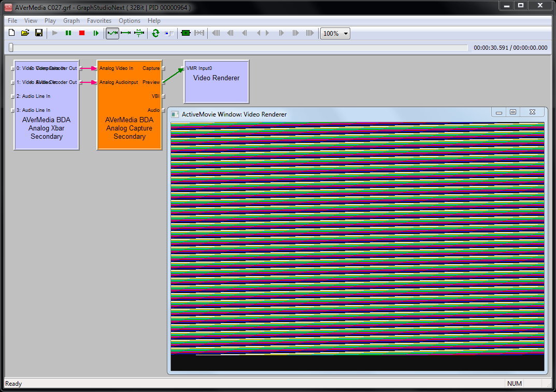556x392 pixels.
Task: Click the seek bar slider thumb
Action: [x=11, y=48]
